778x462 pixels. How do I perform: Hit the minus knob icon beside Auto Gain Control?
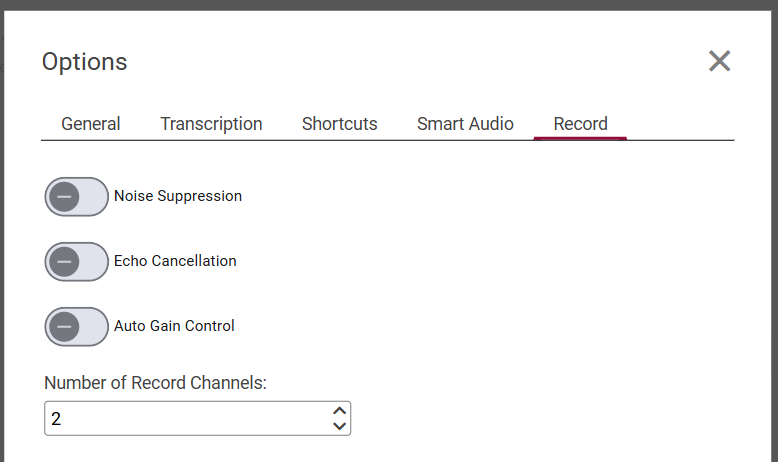click(64, 327)
